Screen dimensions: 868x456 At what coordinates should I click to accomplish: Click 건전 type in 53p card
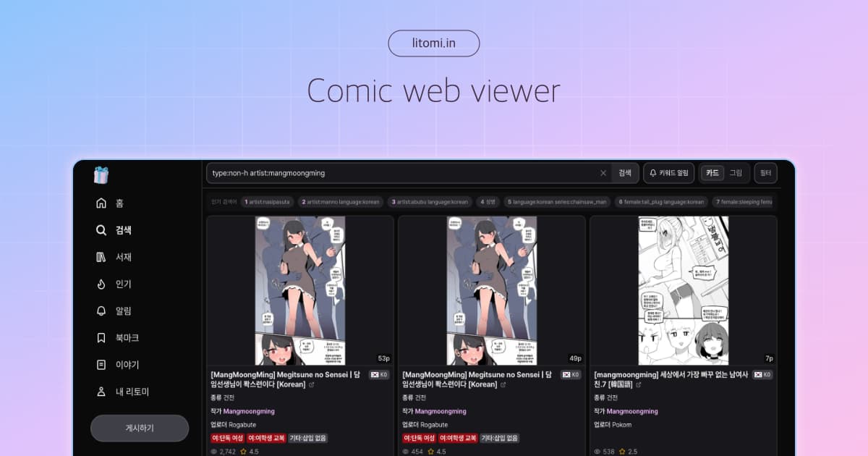(229, 398)
